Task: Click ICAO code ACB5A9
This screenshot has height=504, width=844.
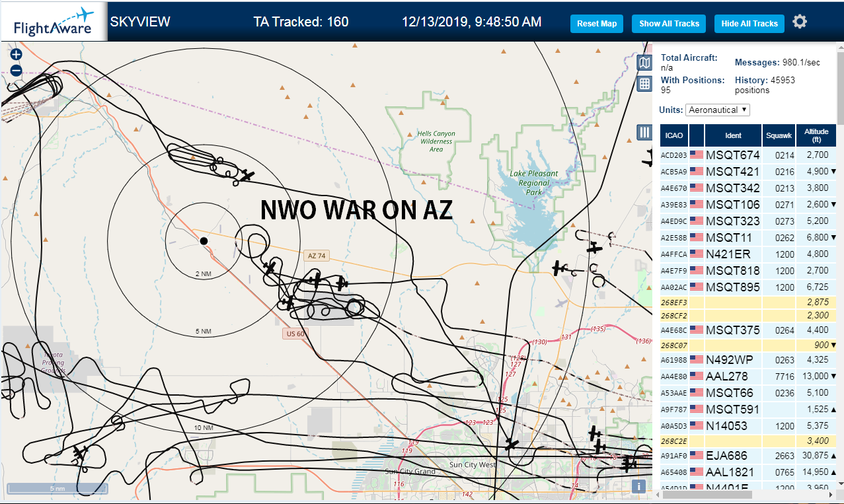Action: click(x=674, y=172)
